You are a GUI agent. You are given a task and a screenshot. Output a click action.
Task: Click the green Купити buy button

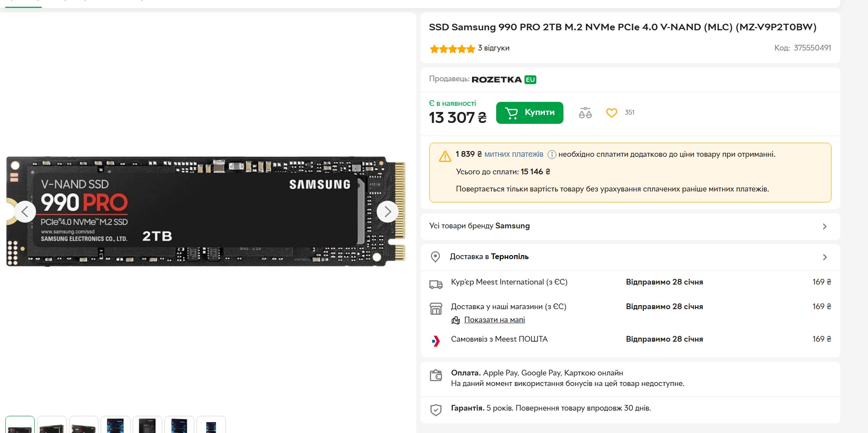[x=530, y=113]
